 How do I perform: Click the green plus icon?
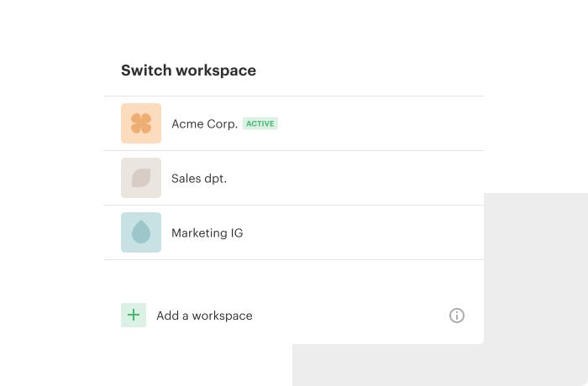click(x=134, y=316)
